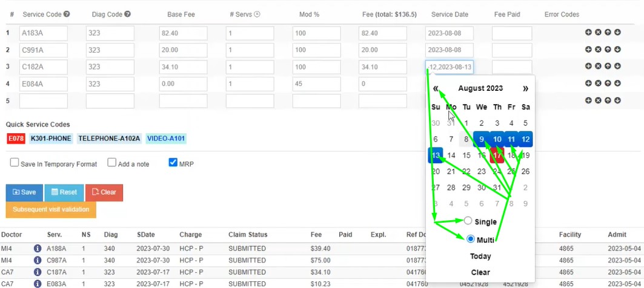Image resolution: width=644 pixels, height=288 pixels.
Task: Click the SDate column header in claims table
Action: [146, 235]
